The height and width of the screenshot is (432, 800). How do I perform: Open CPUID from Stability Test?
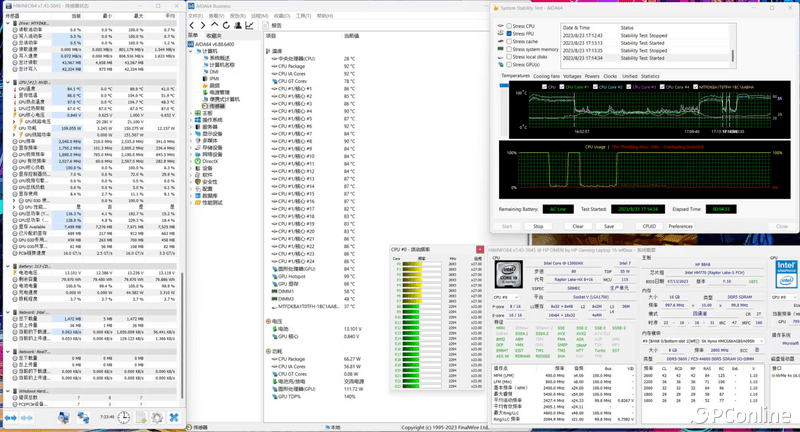coord(649,226)
